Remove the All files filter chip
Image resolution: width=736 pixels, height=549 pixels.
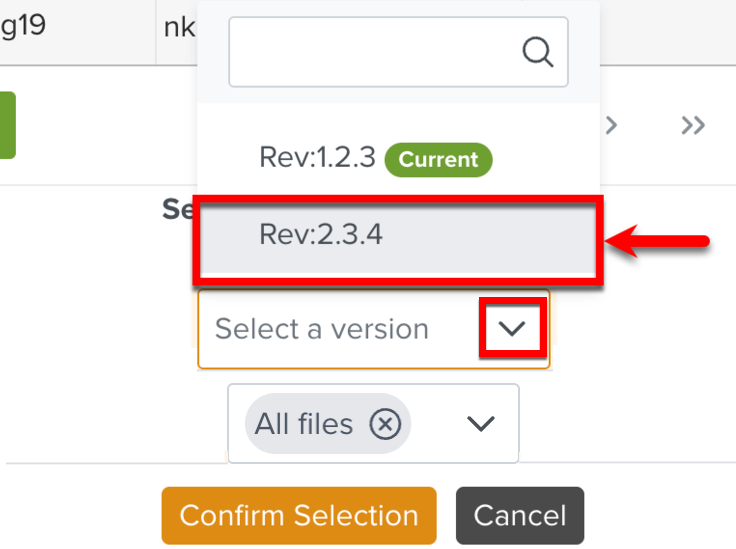click(385, 424)
